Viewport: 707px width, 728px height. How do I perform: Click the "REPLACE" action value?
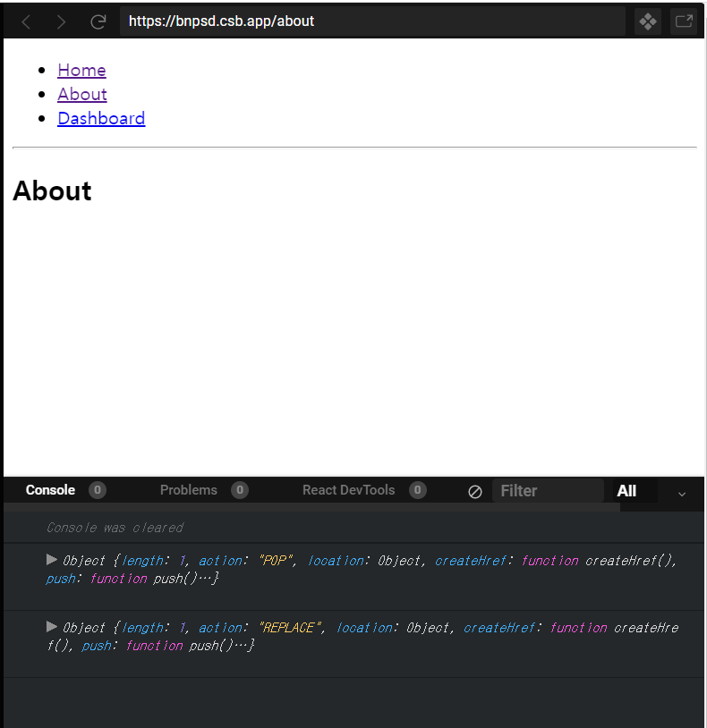[291, 628]
